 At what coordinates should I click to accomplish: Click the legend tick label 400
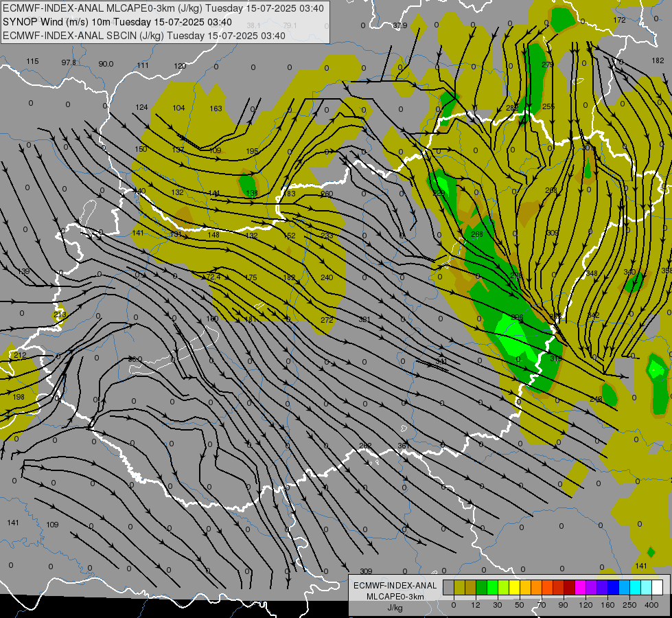pyautogui.click(x=651, y=605)
